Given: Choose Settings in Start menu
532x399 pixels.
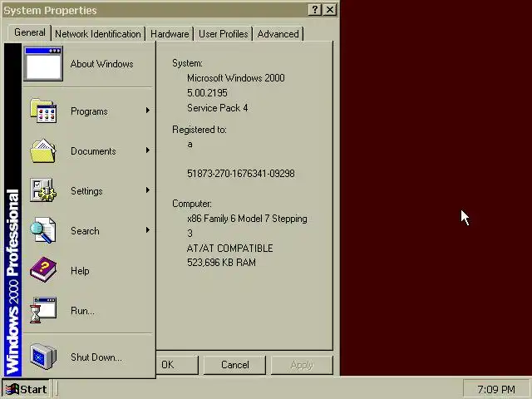Looking at the screenshot, I should pyautogui.click(x=89, y=190).
